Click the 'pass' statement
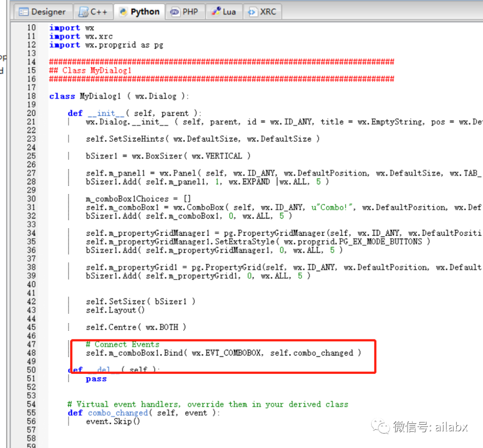The image size is (483, 448). pyautogui.click(x=96, y=379)
